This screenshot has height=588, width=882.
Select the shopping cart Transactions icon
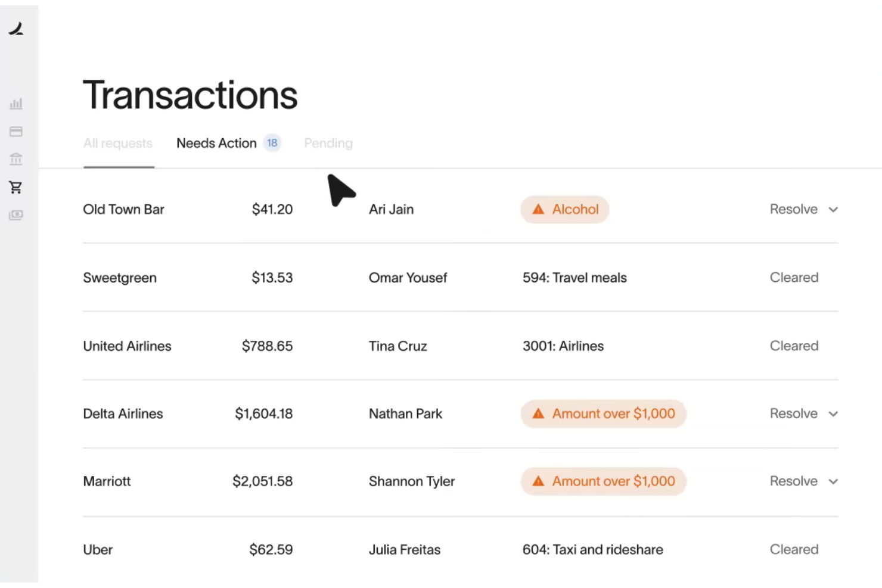(x=15, y=187)
